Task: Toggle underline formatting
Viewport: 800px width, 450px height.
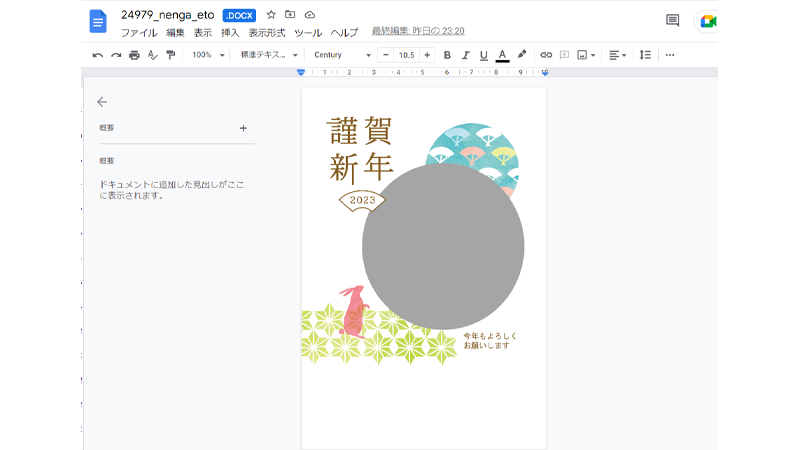Action: point(484,55)
